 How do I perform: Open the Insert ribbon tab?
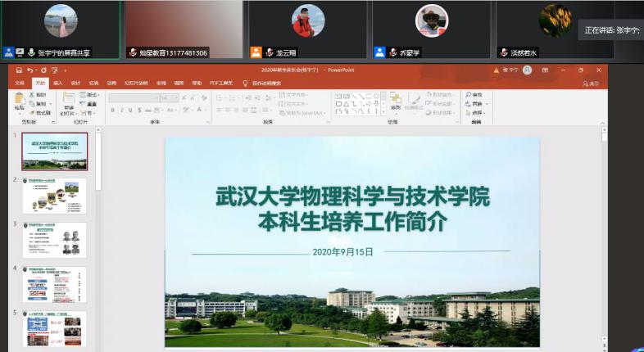[57, 83]
